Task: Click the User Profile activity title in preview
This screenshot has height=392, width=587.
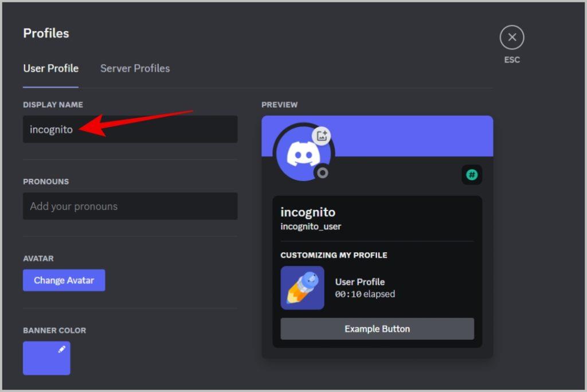Action: tap(360, 282)
